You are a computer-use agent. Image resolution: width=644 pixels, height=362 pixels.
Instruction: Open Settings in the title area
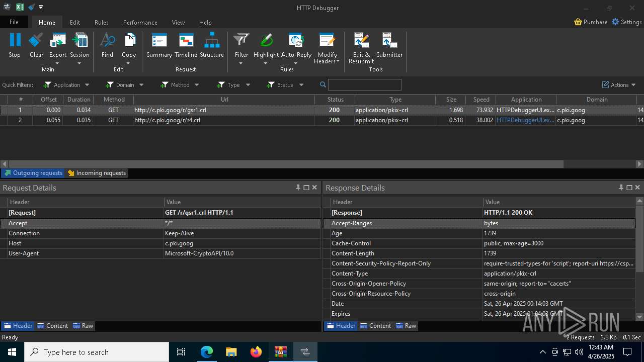point(626,22)
